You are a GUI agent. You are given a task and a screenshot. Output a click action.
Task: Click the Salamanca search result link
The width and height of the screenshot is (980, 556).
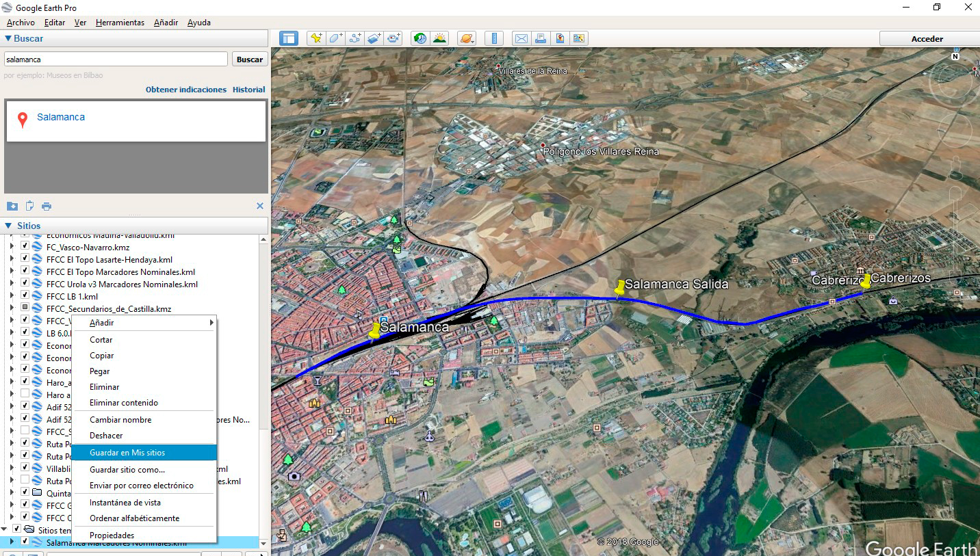pyautogui.click(x=61, y=117)
